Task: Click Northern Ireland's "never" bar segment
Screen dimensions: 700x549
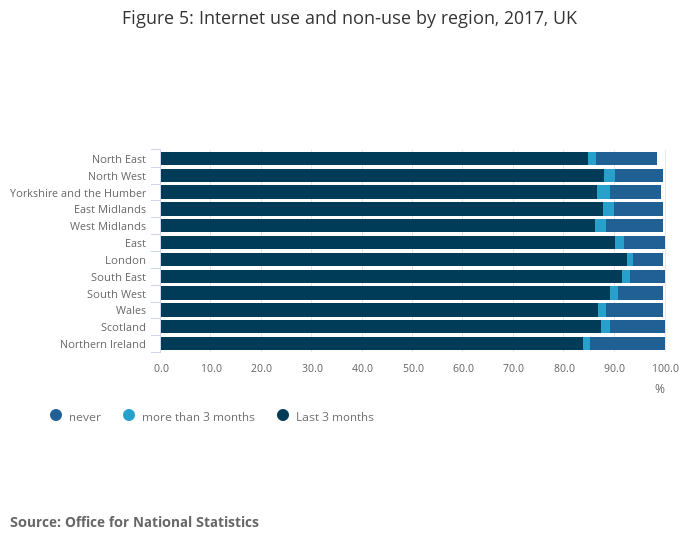Action: click(x=627, y=344)
